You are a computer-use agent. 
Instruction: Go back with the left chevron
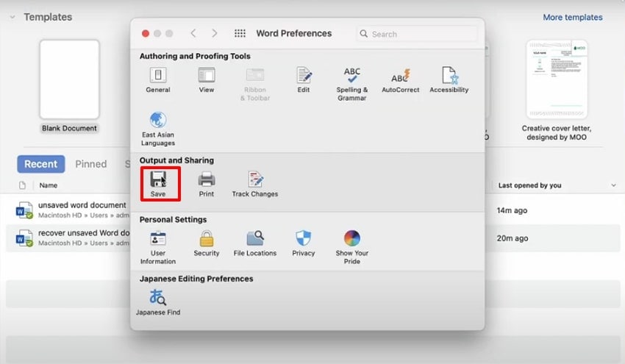pos(193,34)
